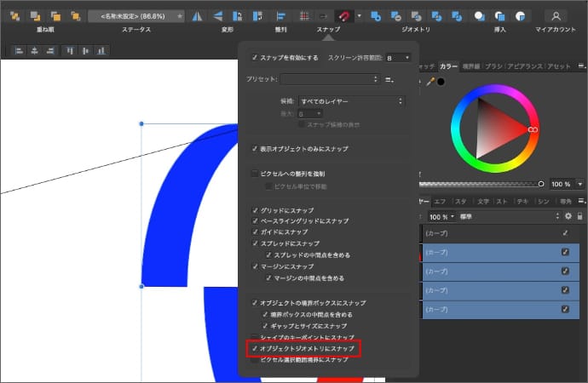The height and width of the screenshot is (383, 588).
Task: Toggle the スナップを有効にする checkbox
Action: 254,58
